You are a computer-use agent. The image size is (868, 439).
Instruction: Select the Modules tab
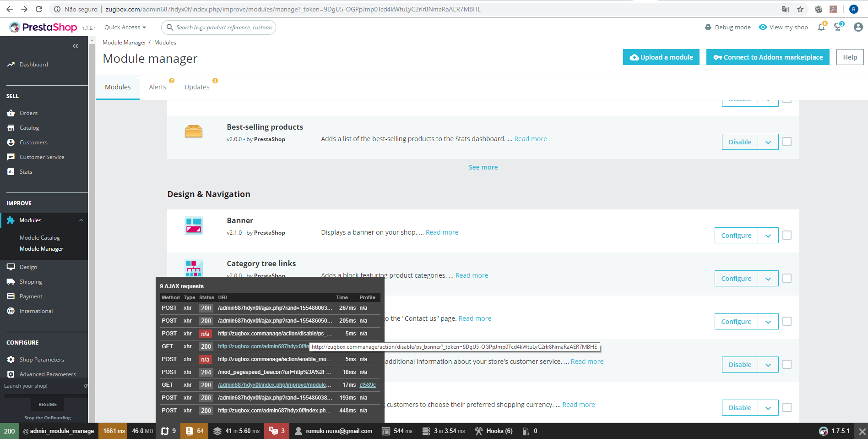click(x=118, y=87)
